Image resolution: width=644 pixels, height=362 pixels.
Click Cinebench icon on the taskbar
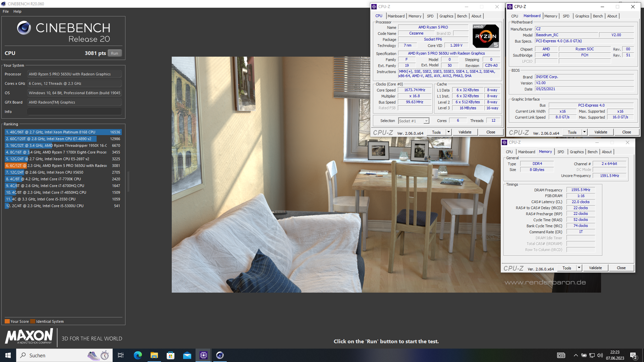220,355
